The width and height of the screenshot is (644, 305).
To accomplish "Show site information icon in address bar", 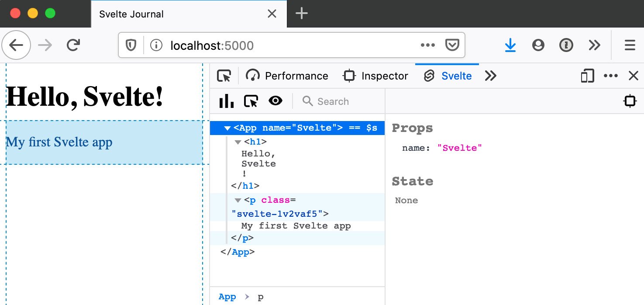I will click(155, 45).
